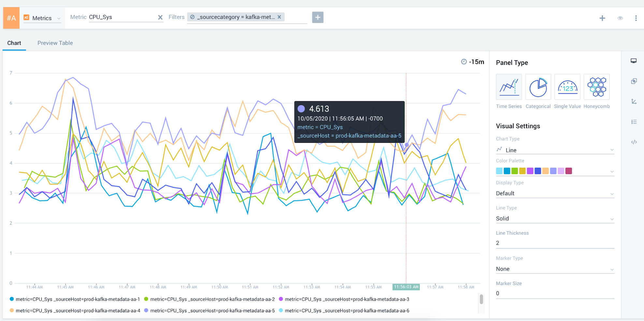Select the Single Value panel type
644x321 pixels.
567,87
